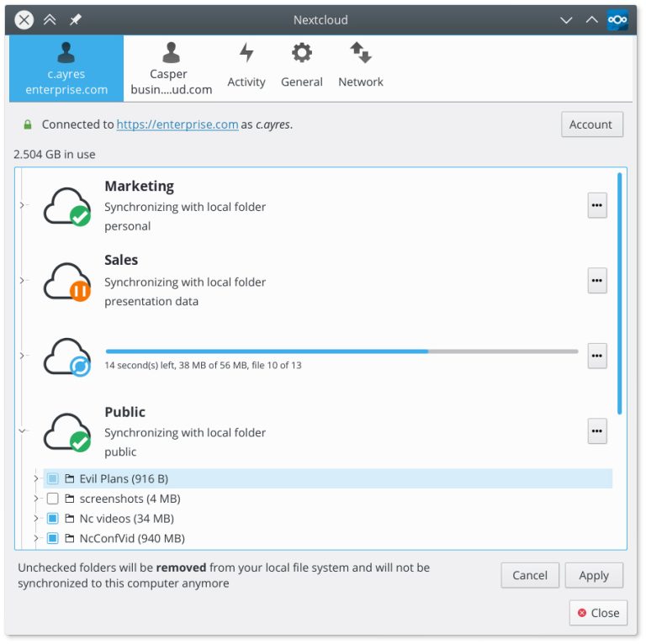Open the three-dot menu for Sales
646x644 pixels.
point(596,280)
